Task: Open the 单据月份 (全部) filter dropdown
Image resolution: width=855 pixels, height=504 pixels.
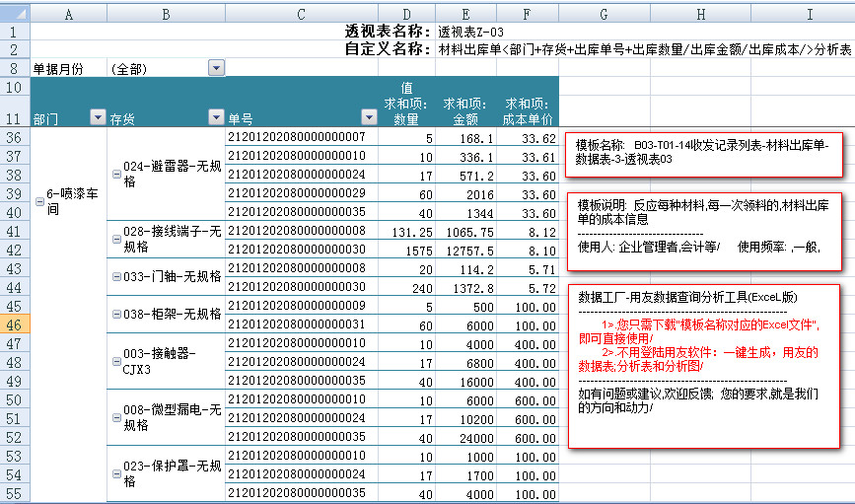Action: 216,68
